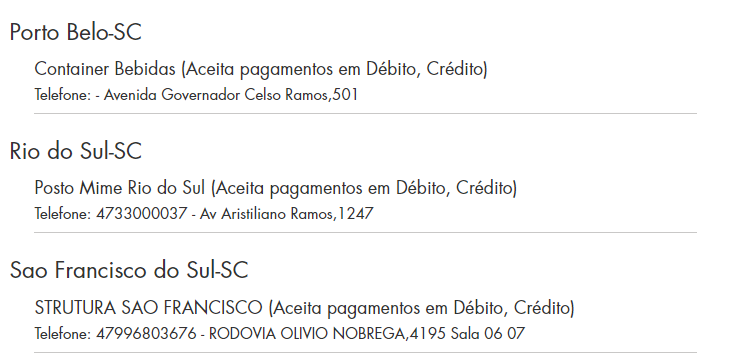Click the Telefone label under STRUTURA SAO FRANCISCO
The height and width of the screenshot is (363, 735).
[x=63, y=333]
